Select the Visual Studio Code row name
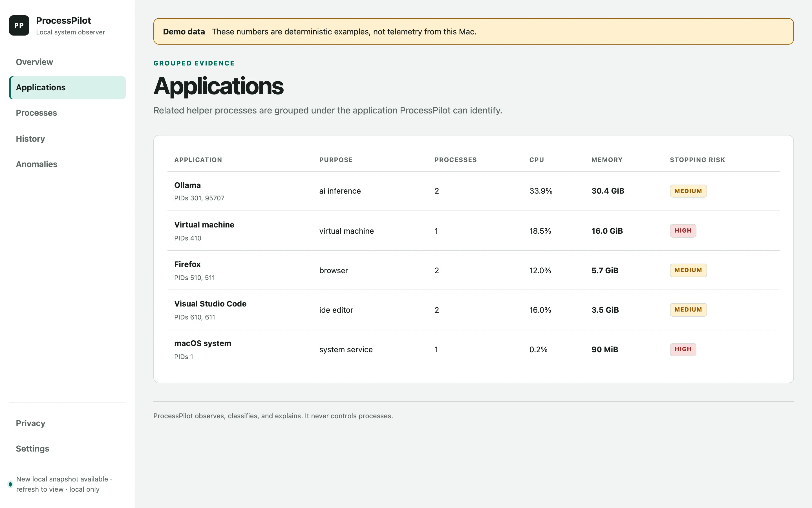Viewport: 812px width, 508px height. point(210,304)
